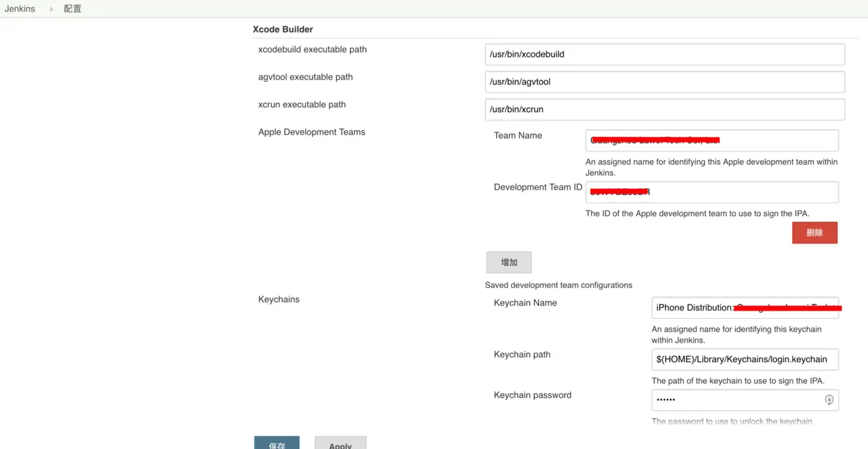
Task: Open the 配置 breadcrumb item
Action: [73, 9]
